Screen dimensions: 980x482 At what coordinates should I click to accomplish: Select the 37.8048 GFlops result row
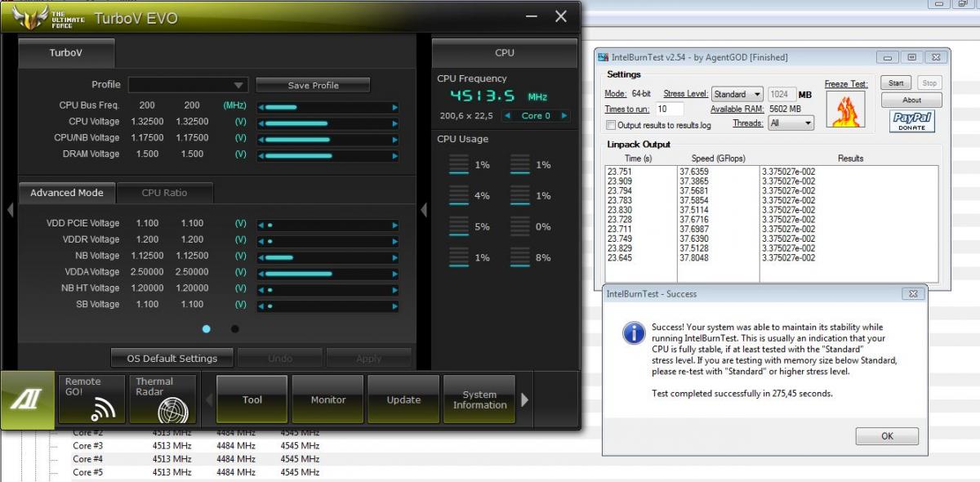(772, 258)
